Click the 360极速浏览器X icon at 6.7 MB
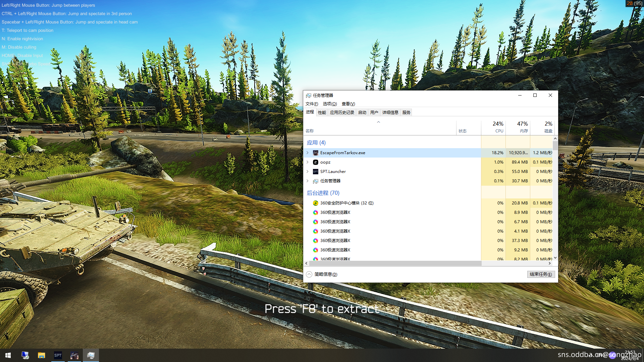The height and width of the screenshot is (362, 644). coord(315,222)
